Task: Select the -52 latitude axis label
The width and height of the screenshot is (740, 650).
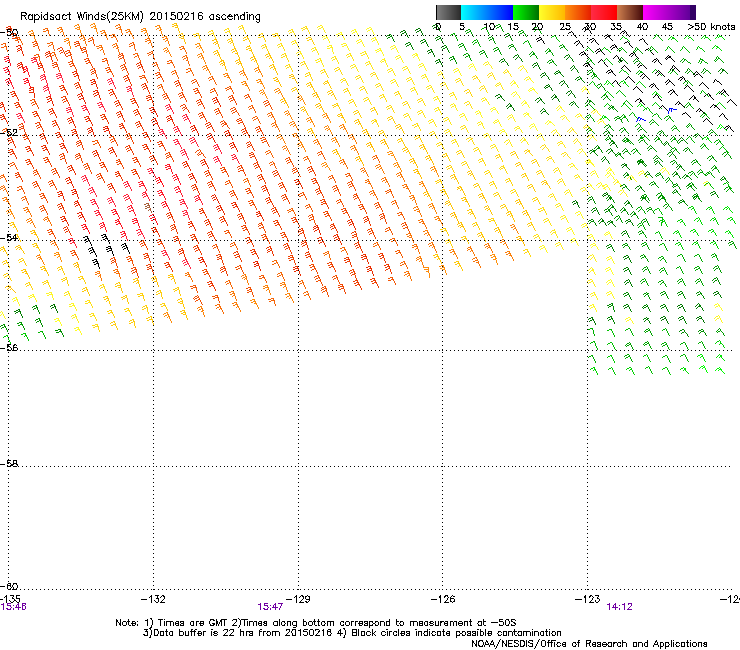Action: [9, 133]
